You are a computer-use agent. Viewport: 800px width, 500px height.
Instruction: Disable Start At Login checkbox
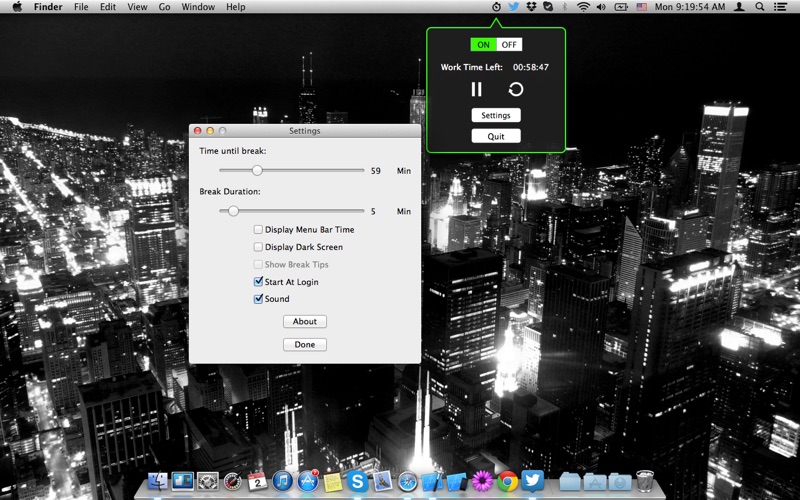258,282
